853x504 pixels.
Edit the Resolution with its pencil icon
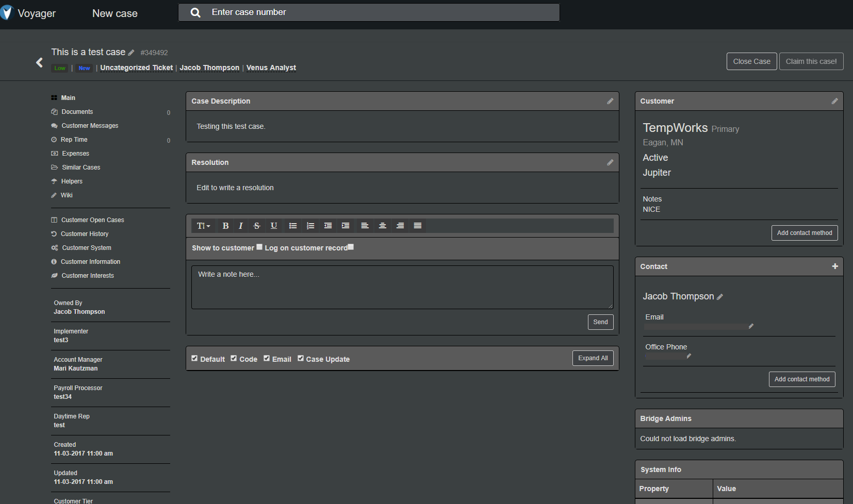pos(610,162)
